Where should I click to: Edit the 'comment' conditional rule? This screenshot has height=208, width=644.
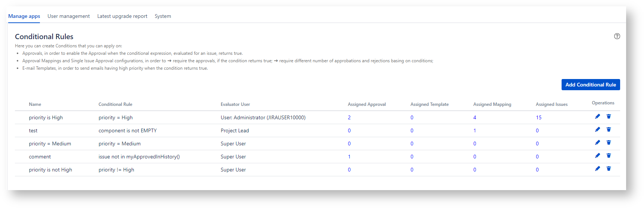coord(597,156)
